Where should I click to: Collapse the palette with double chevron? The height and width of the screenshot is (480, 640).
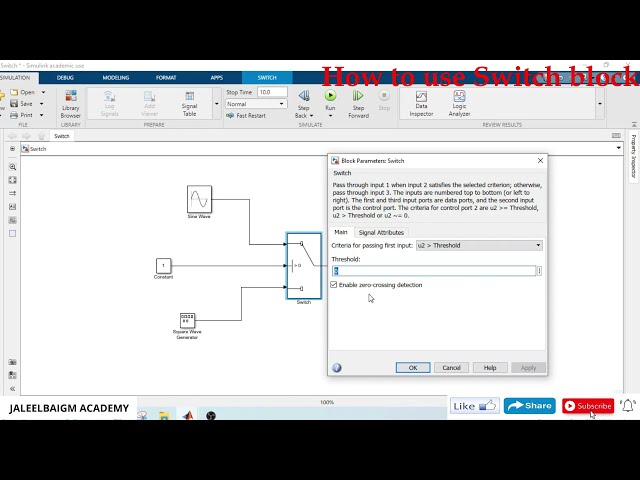click(13, 389)
